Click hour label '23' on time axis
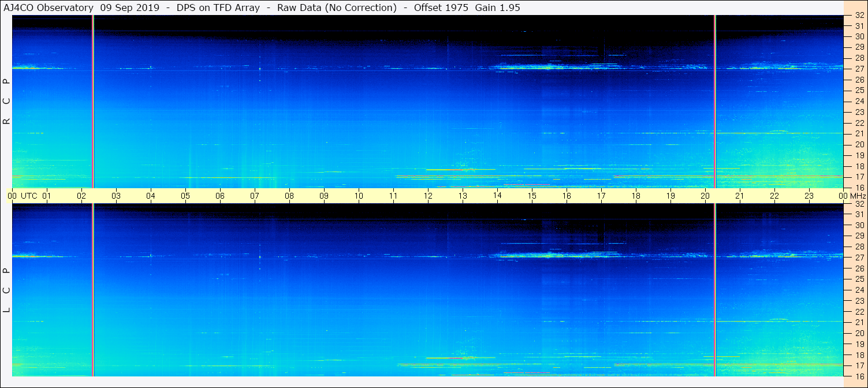 (809, 196)
